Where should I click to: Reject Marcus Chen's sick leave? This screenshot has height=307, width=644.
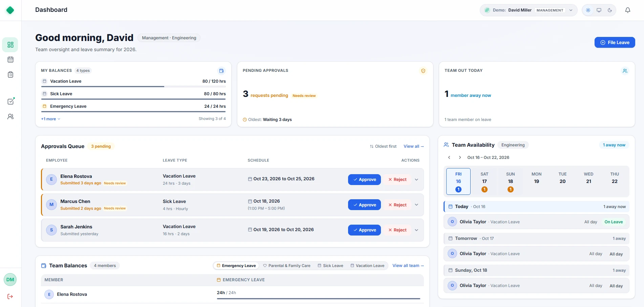(398, 205)
